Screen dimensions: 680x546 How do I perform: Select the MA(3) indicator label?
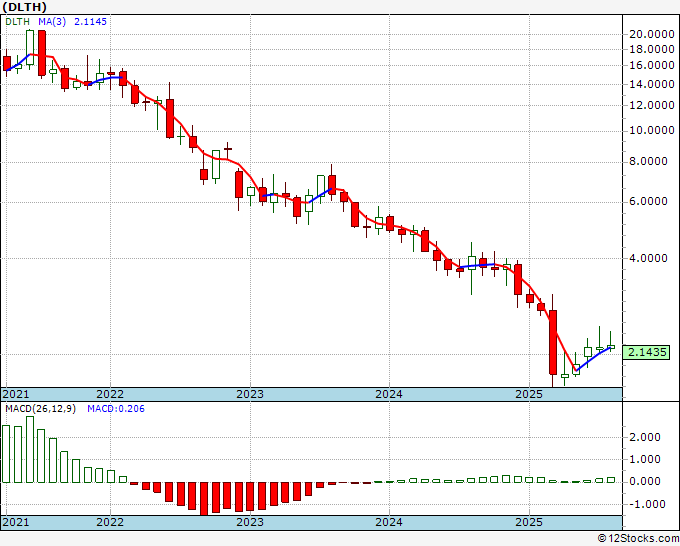coord(52,22)
